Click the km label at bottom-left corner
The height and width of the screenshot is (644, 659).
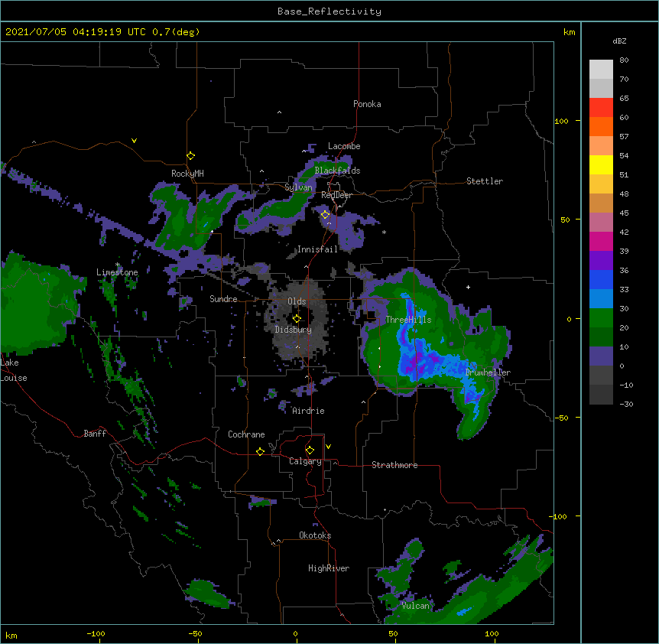[x=11, y=635]
